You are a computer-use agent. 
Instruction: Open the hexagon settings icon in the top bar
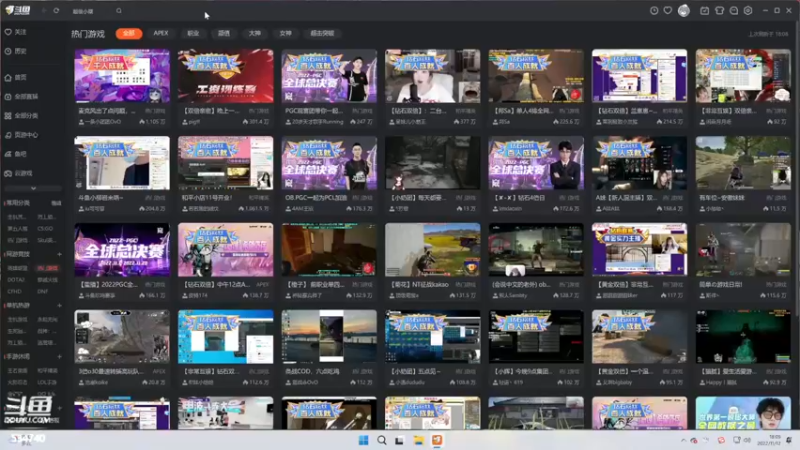pos(748,11)
